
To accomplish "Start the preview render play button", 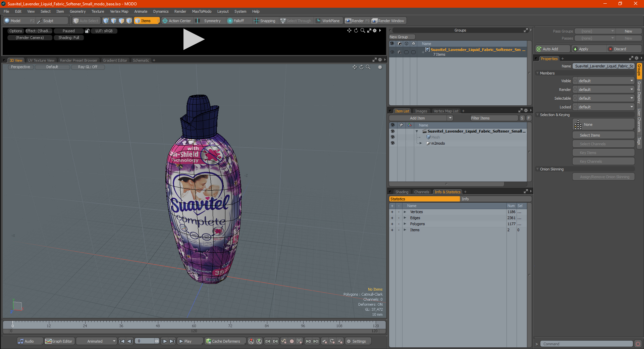I will point(194,40).
